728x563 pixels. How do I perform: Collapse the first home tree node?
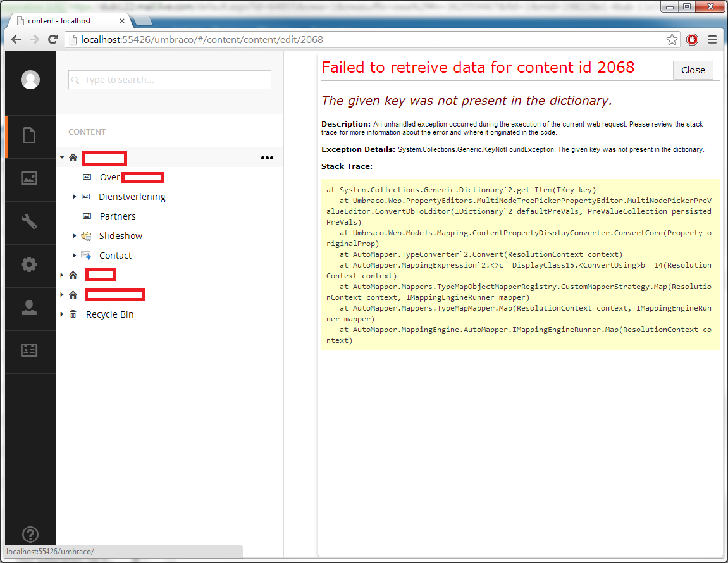62,158
